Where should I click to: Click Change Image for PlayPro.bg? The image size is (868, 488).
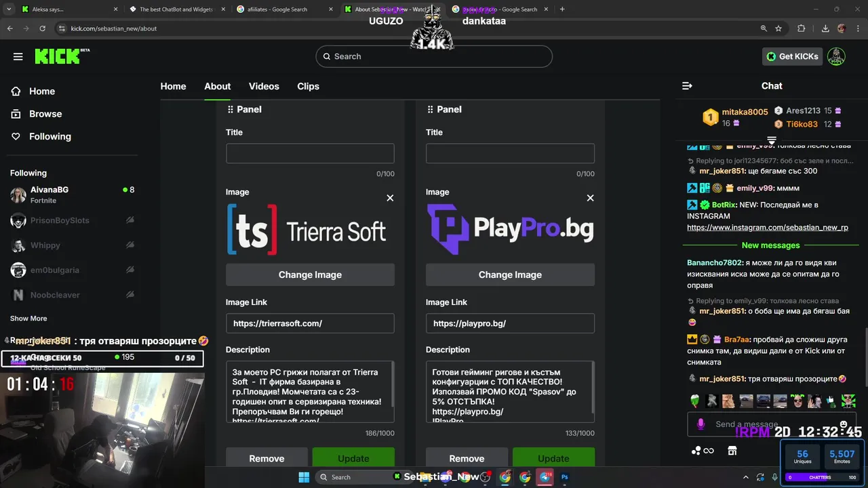point(510,274)
